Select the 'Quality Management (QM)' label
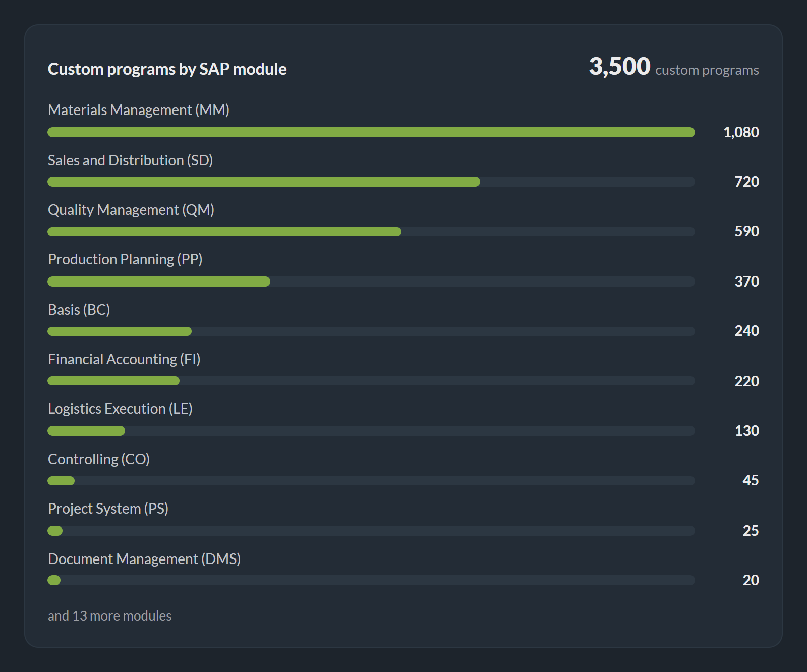Screen dimensions: 807x672 pos(131,210)
